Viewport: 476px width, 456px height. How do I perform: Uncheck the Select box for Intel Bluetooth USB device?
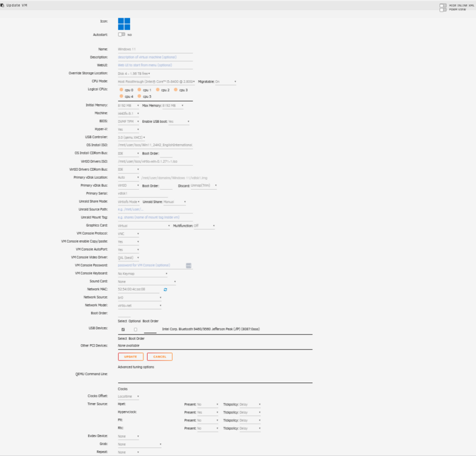tap(123, 330)
